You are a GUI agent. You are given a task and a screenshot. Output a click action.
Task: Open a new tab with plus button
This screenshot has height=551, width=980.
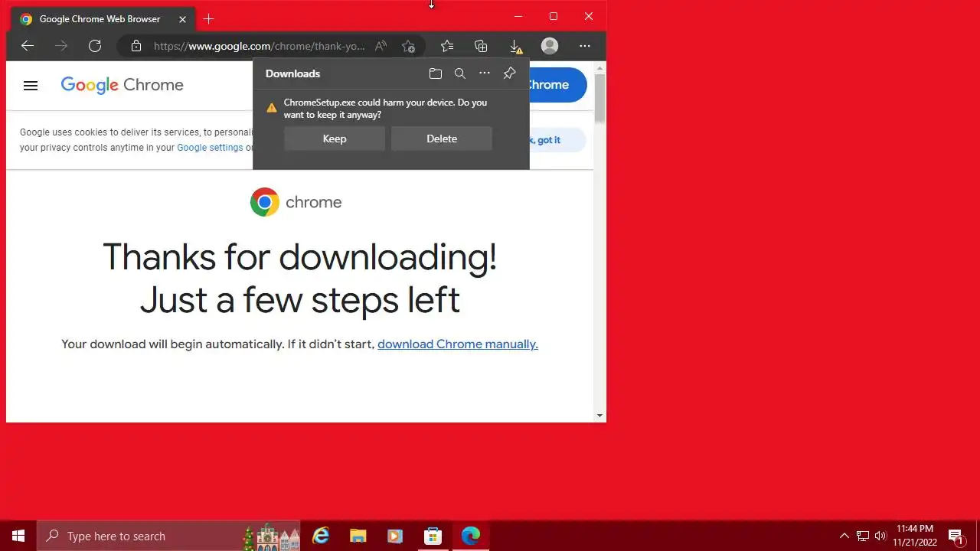(x=209, y=19)
